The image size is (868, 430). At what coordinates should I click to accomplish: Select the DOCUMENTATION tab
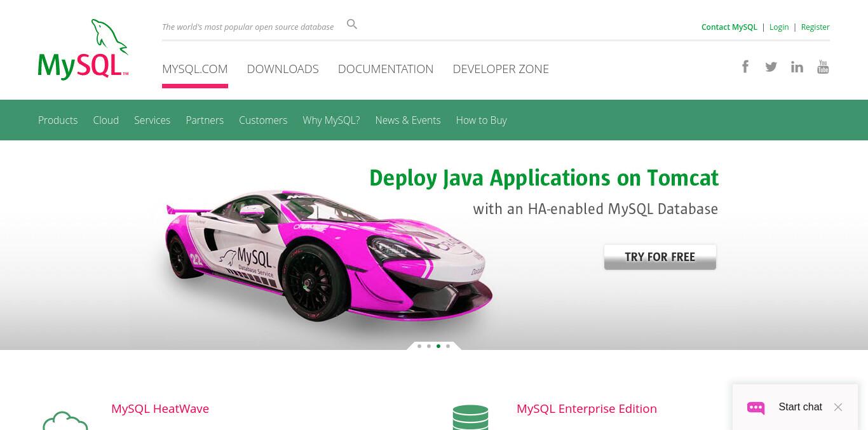pyautogui.click(x=386, y=69)
